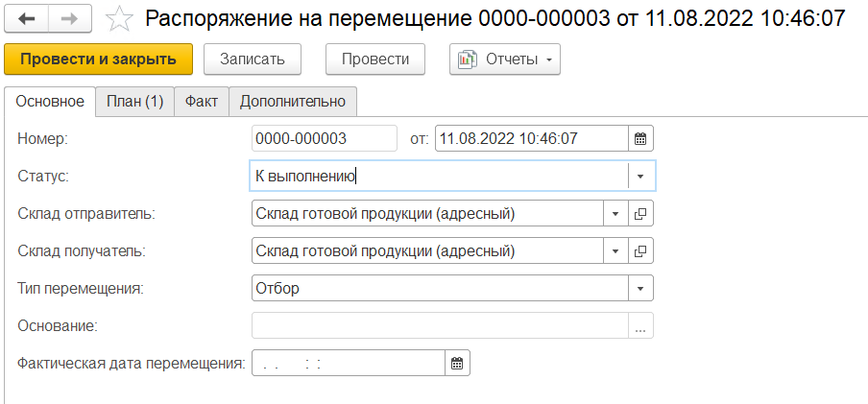Click the forward navigation arrow
Screen dimensions: 868x404
coord(70,18)
